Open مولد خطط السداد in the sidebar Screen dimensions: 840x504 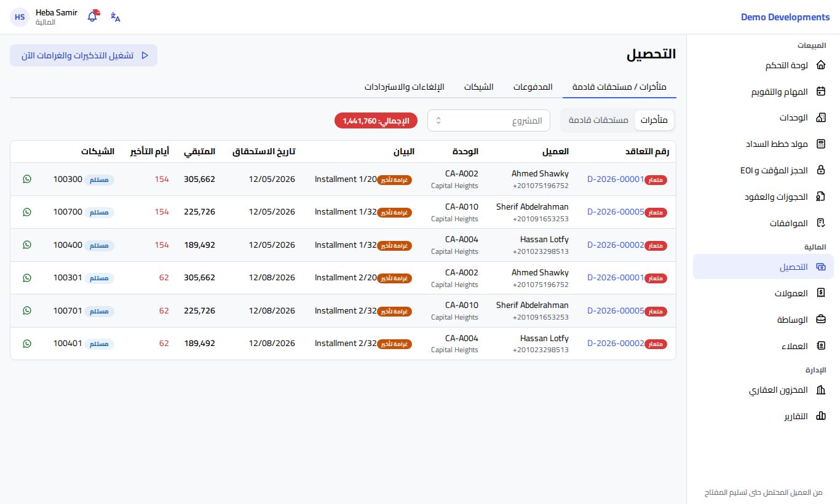click(x=763, y=144)
